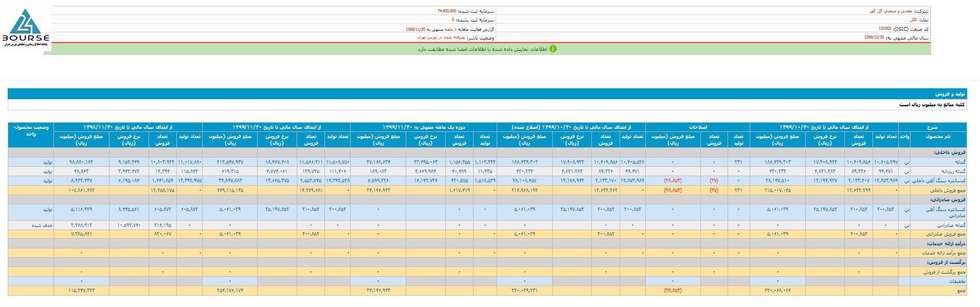The height and width of the screenshot is (307, 980).
Task: Click the Bourse24 logo
Action: pos(25,29)
